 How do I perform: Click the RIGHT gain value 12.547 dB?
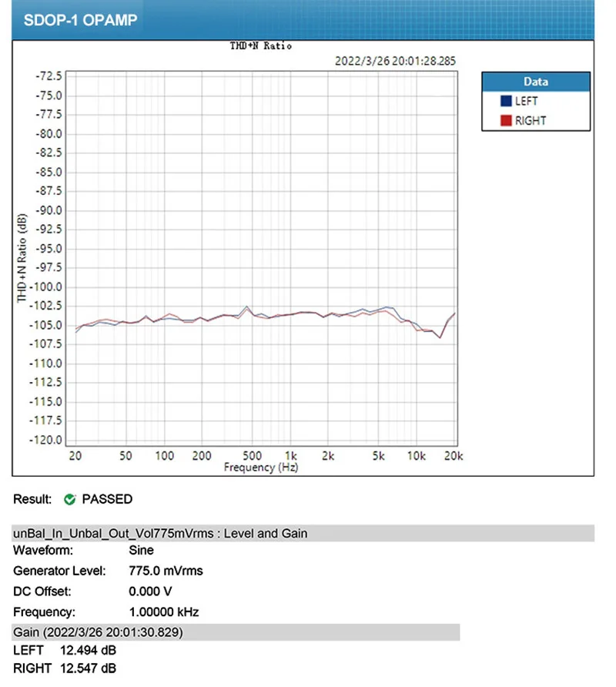88,669
